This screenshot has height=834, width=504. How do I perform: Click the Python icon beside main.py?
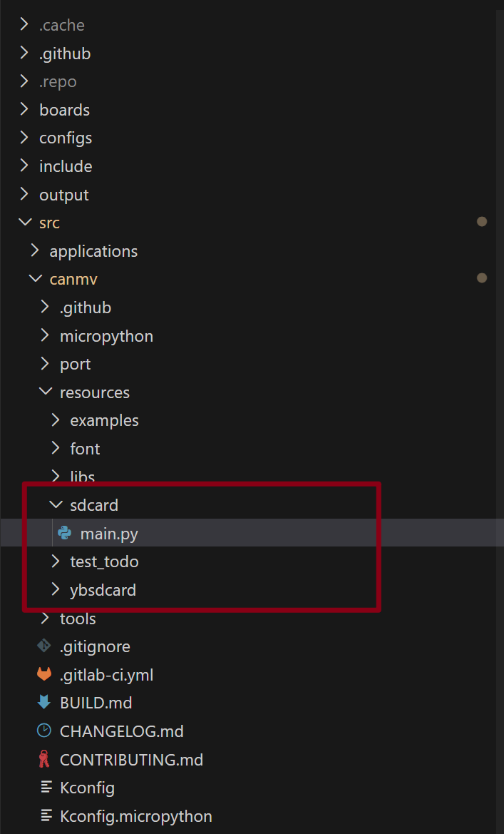65,533
